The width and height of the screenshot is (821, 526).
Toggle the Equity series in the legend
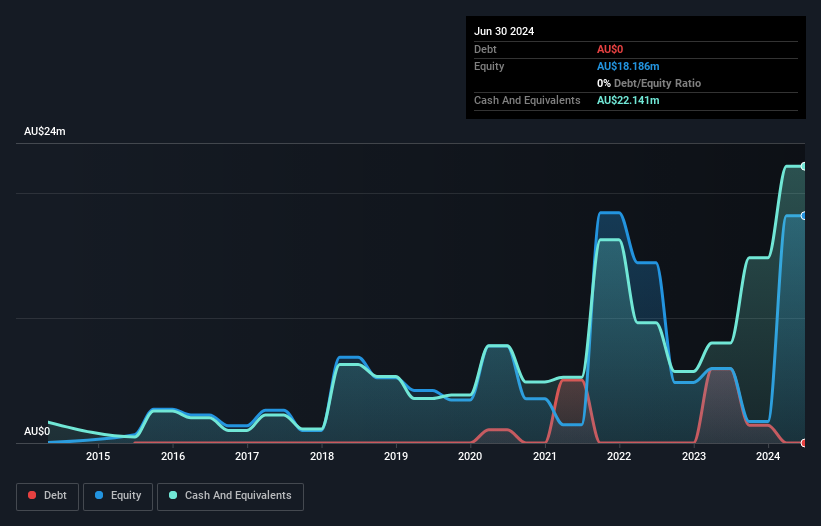point(118,496)
